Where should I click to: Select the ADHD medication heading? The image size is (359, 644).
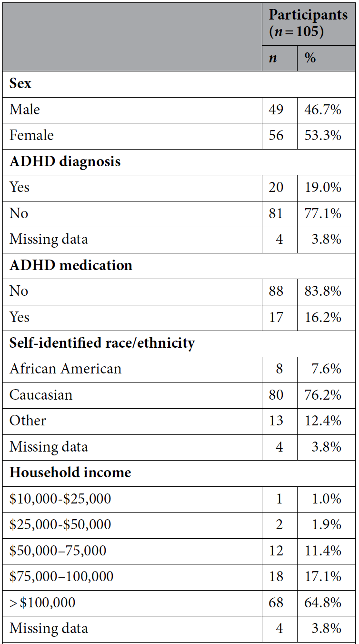pos(71,265)
